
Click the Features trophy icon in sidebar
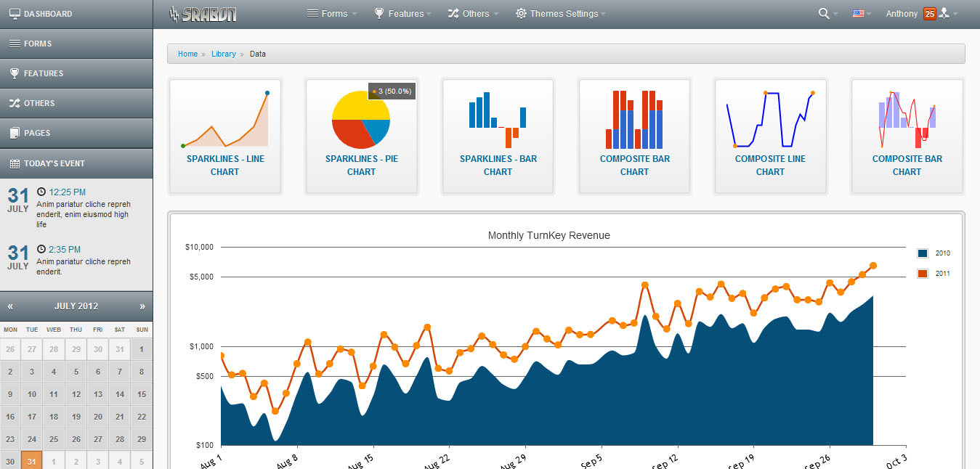tap(15, 73)
